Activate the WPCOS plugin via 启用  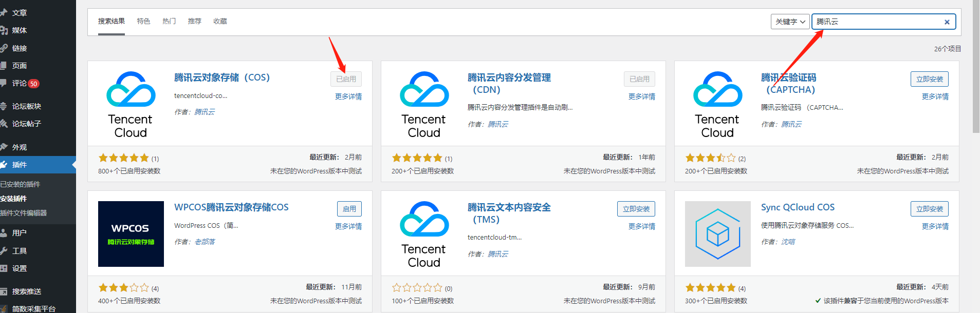349,209
